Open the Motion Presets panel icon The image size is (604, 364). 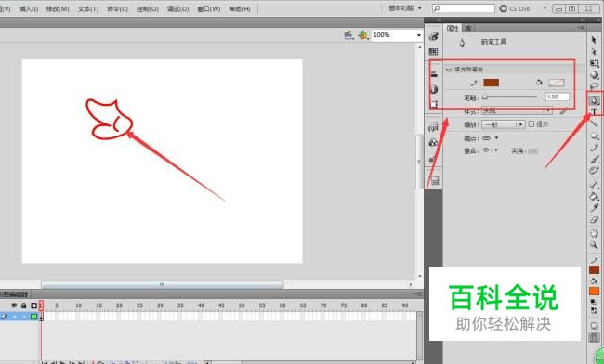pos(434,159)
